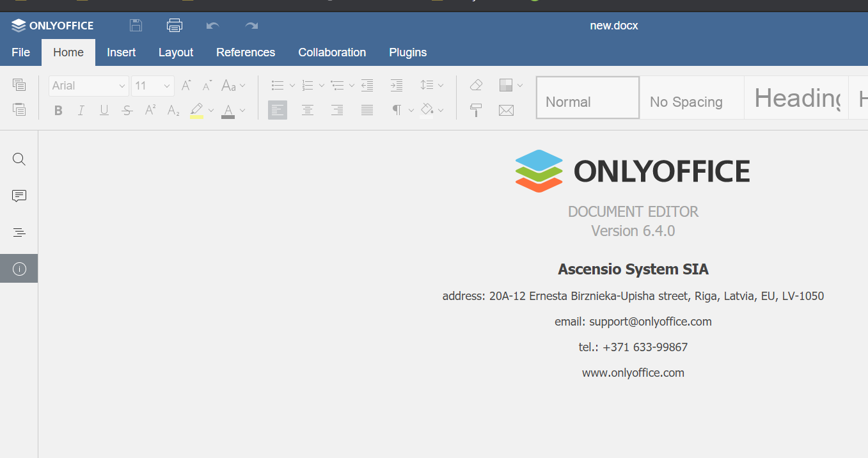Click the Print icon in the header

(x=174, y=25)
